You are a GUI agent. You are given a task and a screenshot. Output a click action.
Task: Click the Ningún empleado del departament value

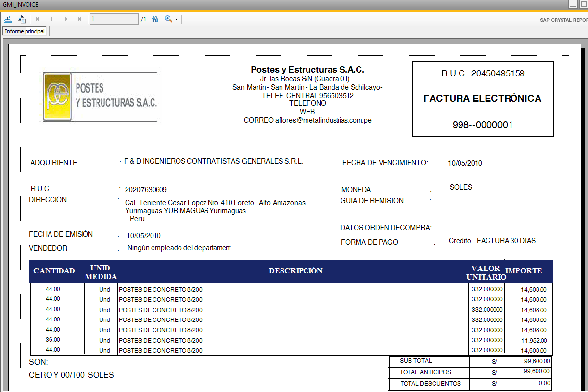click(x=178, y=248)
